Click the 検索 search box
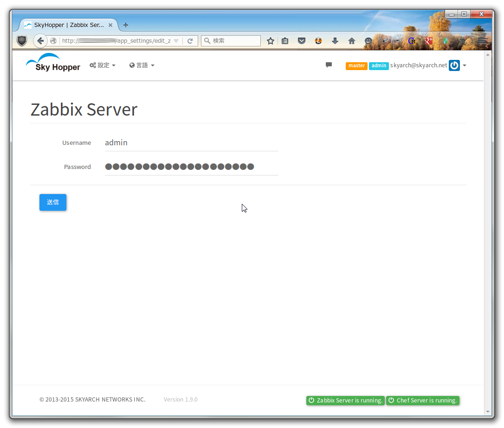 pyautogui.click(x=231, y=41)
